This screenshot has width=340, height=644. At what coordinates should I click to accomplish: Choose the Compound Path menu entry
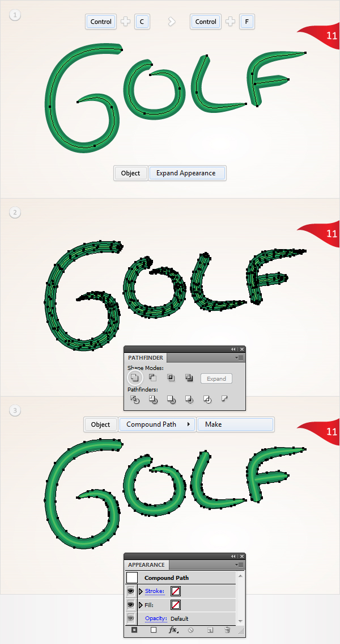point(156,424)
